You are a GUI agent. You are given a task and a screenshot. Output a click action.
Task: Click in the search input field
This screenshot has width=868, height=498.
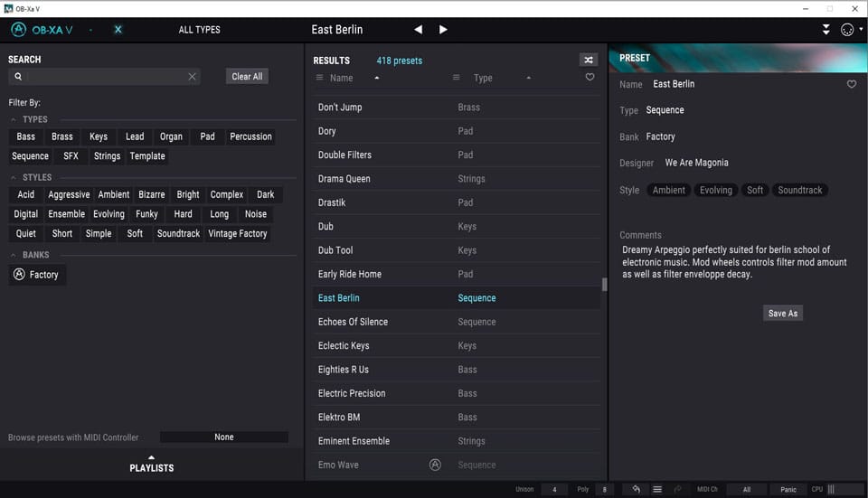105,76
